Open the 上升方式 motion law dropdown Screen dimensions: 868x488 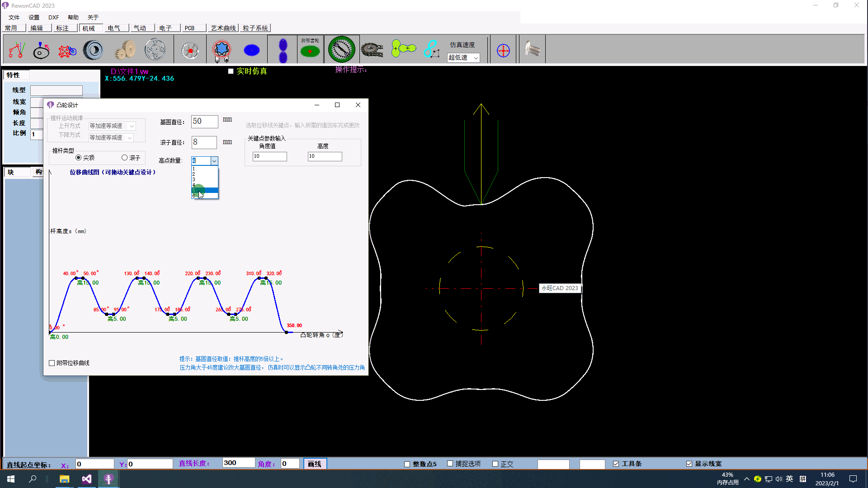[132, 126]
